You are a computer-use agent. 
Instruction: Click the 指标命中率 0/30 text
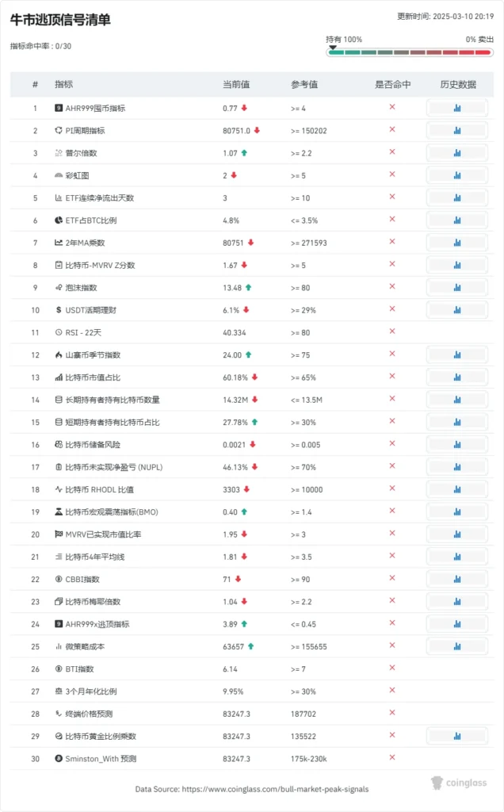click(x=41, y=46)
